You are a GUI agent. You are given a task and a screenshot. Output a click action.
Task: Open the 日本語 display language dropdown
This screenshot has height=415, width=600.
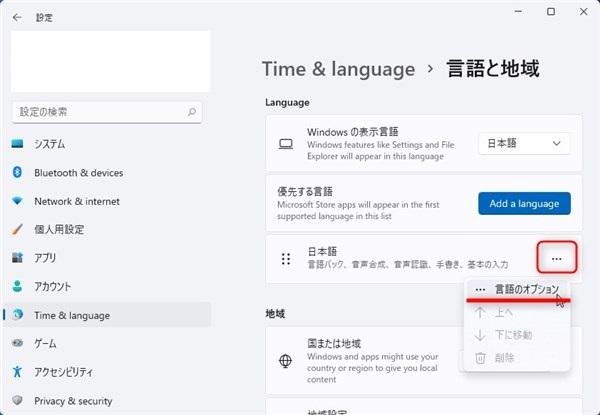pos(524,143)
